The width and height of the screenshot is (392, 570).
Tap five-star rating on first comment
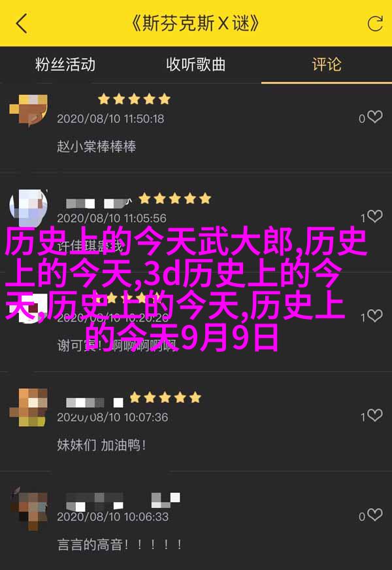click(134, 99)
